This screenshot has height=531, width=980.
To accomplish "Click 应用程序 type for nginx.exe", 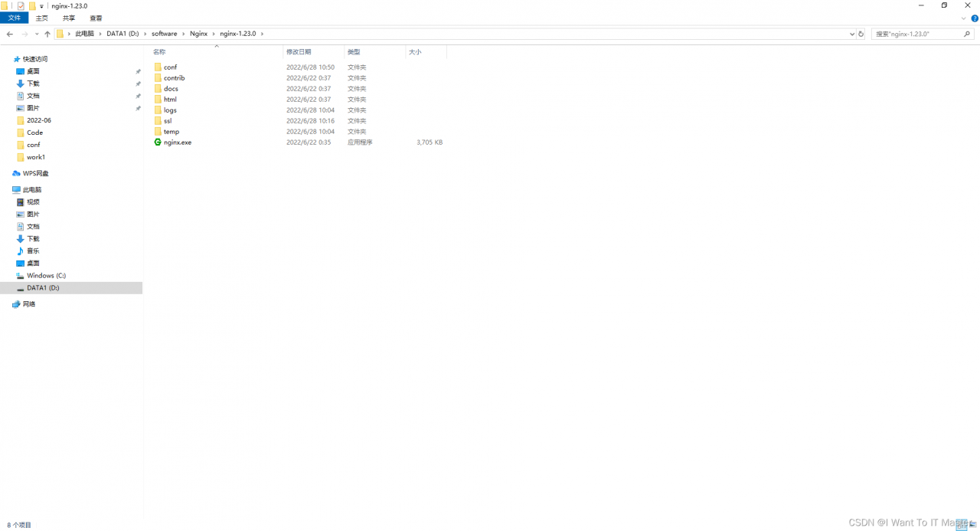I will coord(360,143).
